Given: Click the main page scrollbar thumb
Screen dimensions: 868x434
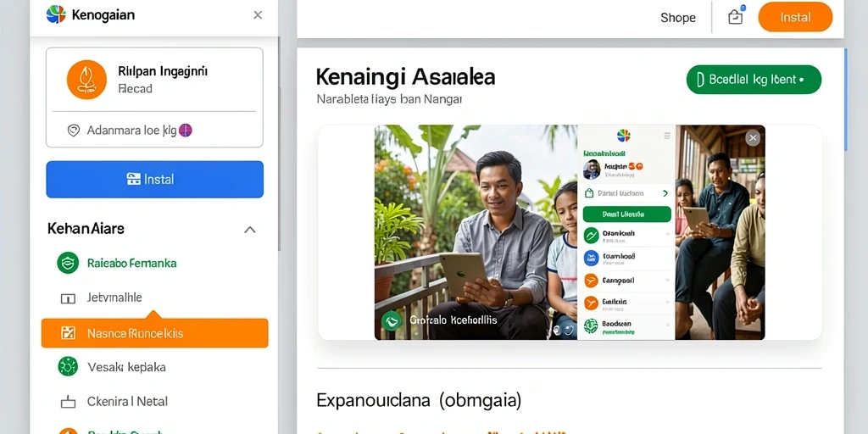Looking at the screenshot, I should tap(845, 100).
